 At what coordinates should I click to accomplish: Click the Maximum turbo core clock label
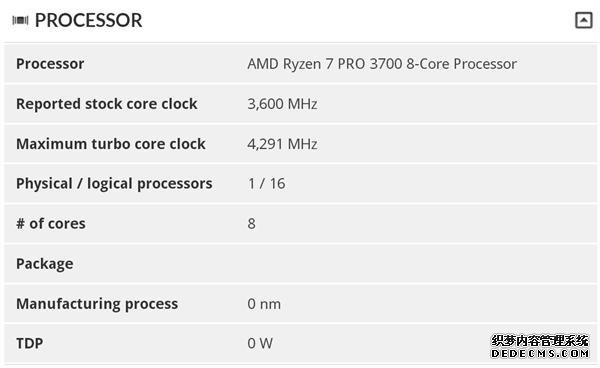(x=111, y=144)
